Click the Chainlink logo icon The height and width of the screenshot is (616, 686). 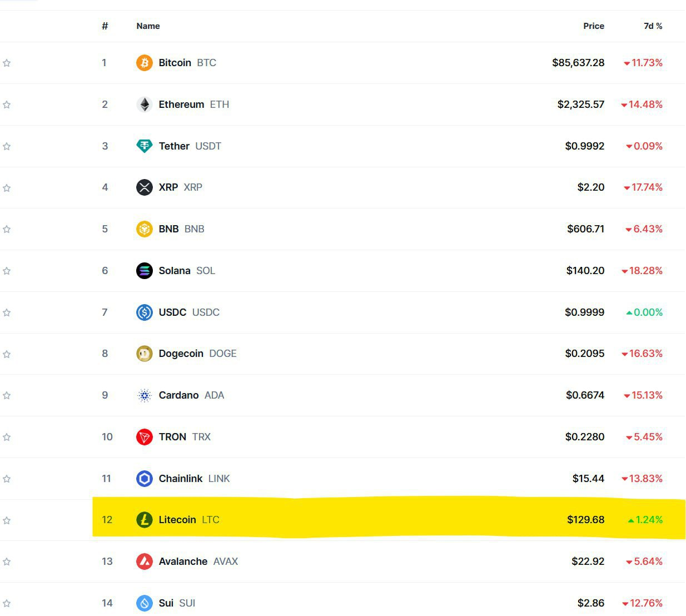(144, 478)
